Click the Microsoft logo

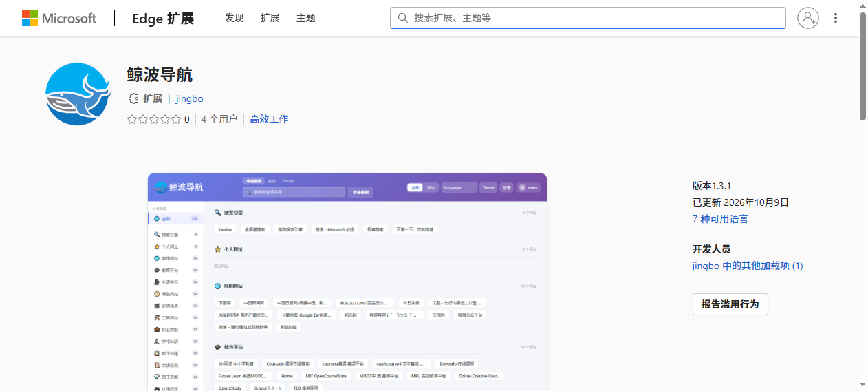(x=59, y=18)
